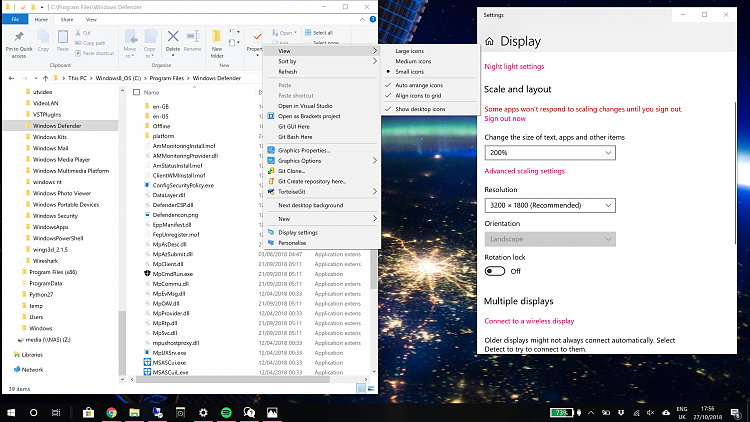Click Connect to a wireless display
Screen dimensions: 750x422
529,321
